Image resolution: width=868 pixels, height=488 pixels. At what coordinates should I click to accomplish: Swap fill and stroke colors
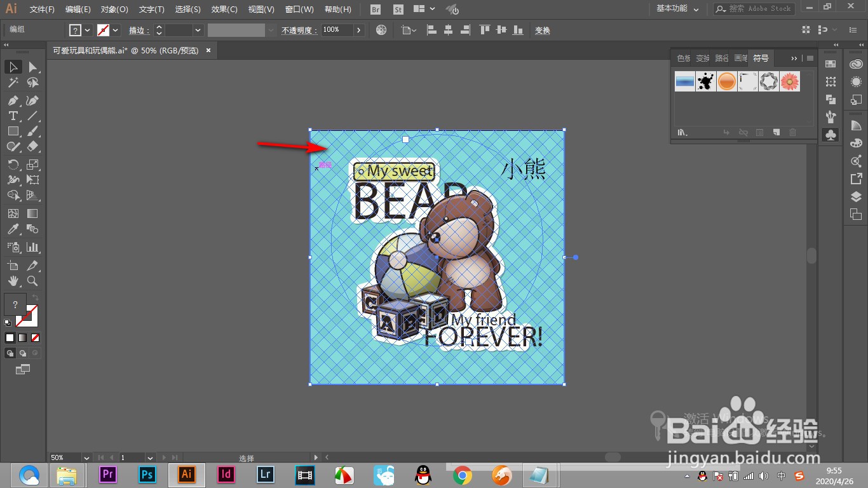click(x=36, y=297)
